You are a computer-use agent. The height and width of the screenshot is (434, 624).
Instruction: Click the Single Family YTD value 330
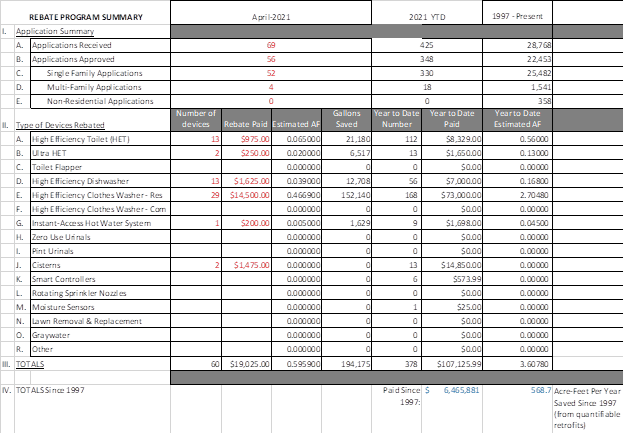427,73
